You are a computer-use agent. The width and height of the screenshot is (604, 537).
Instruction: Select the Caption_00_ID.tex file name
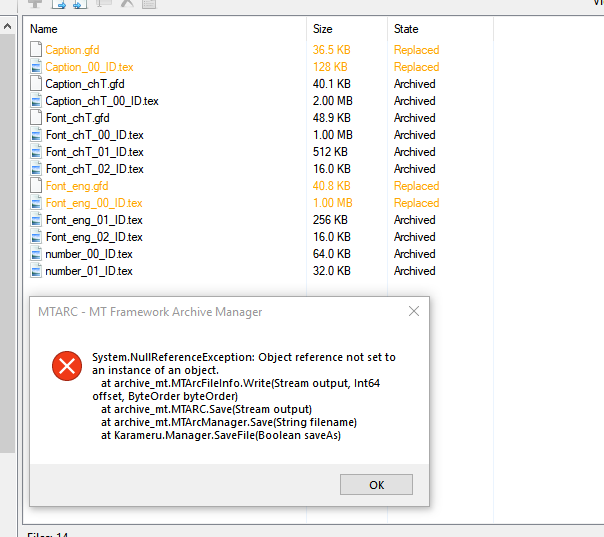(x=89, y=67)
